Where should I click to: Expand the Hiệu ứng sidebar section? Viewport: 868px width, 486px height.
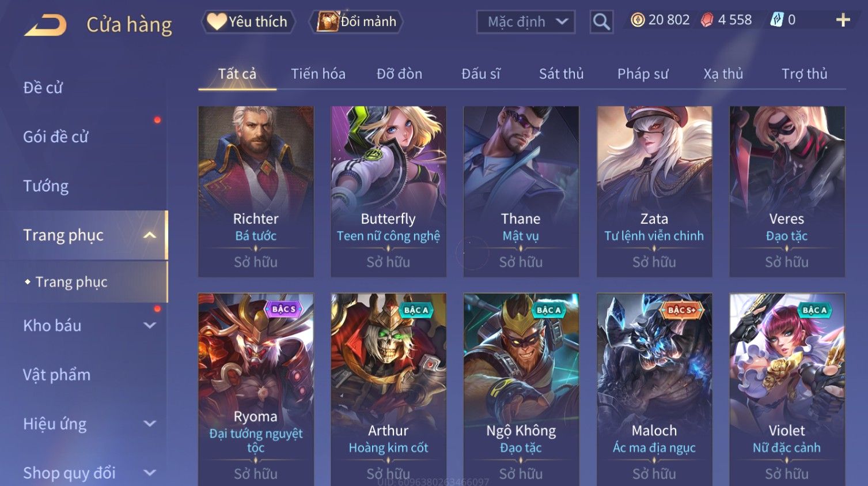[150, 424]
